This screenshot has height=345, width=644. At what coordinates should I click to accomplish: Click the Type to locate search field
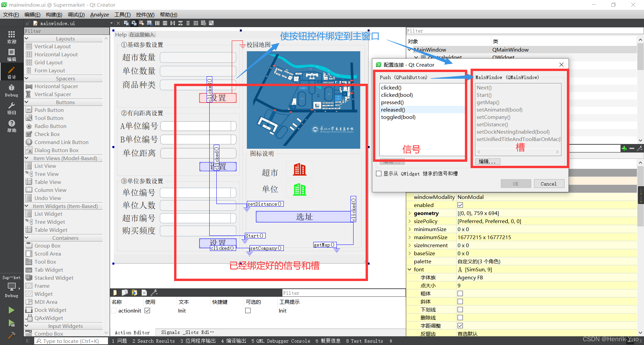click(x=71, y=341)
